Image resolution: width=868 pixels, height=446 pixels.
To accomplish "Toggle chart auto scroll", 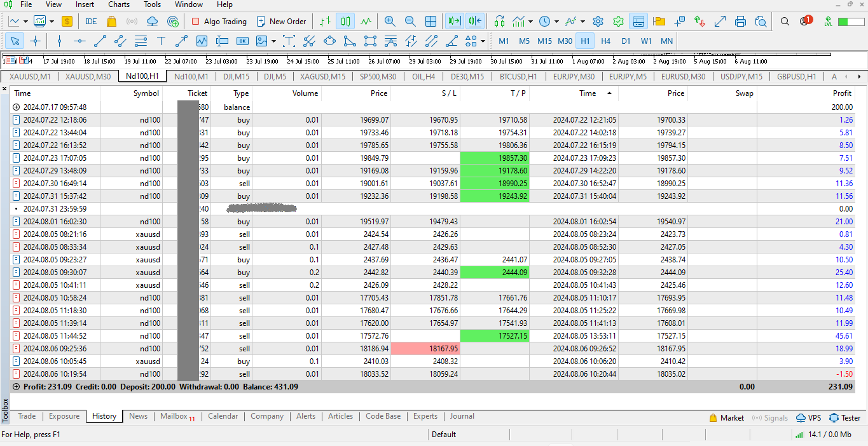I will point(455,21).
